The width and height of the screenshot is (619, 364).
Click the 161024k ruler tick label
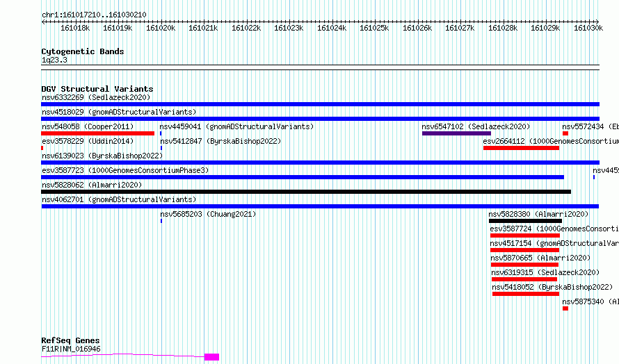coord(332,28)
